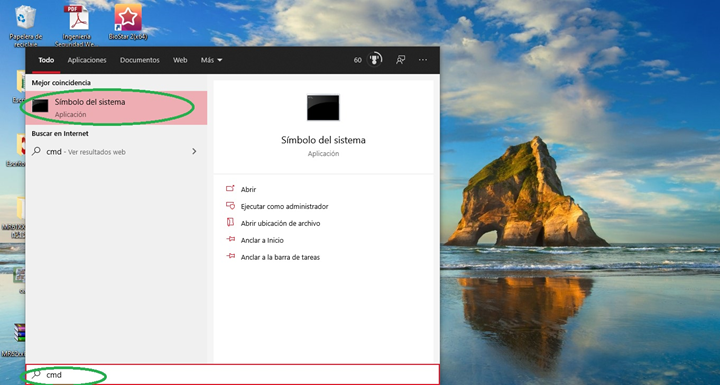Select the BioStar 2(x64) desktop shortcut
The width and height of the screenshot is (720, 385).
pos(128,22)
